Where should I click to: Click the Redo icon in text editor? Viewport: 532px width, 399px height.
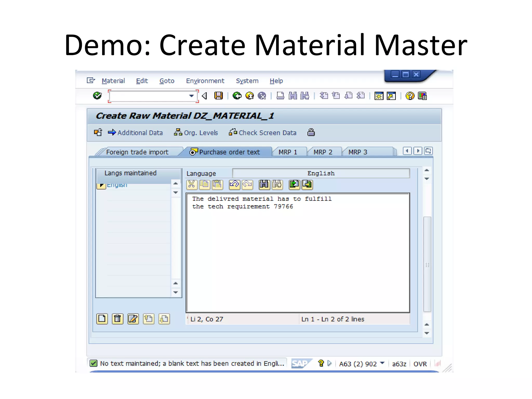[247, 184]
